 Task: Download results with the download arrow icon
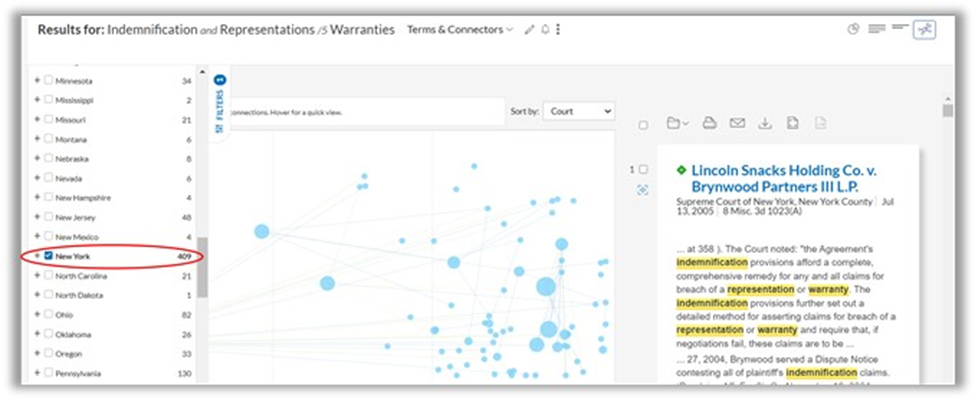point(765,123)
